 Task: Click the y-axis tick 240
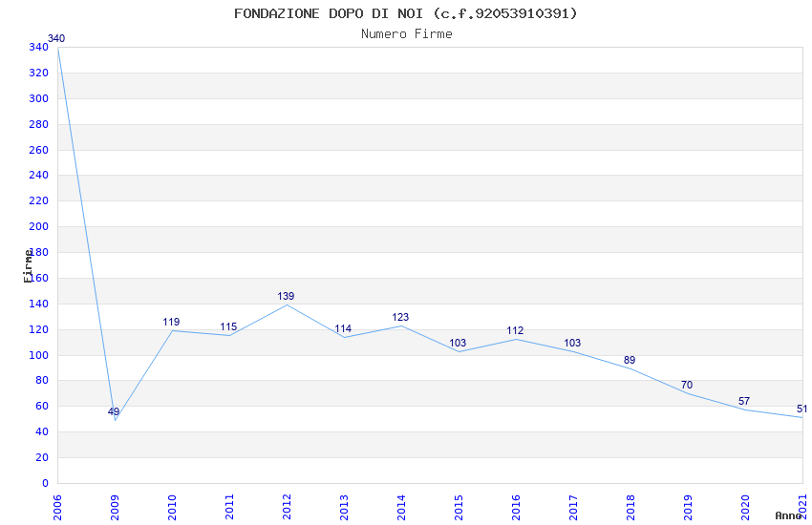coord(39,175)
